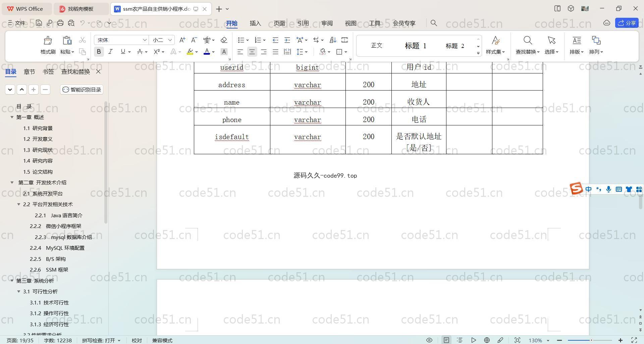Click the Format Painter brush icon
Viewport: 644px width, 344px height.
48,41
